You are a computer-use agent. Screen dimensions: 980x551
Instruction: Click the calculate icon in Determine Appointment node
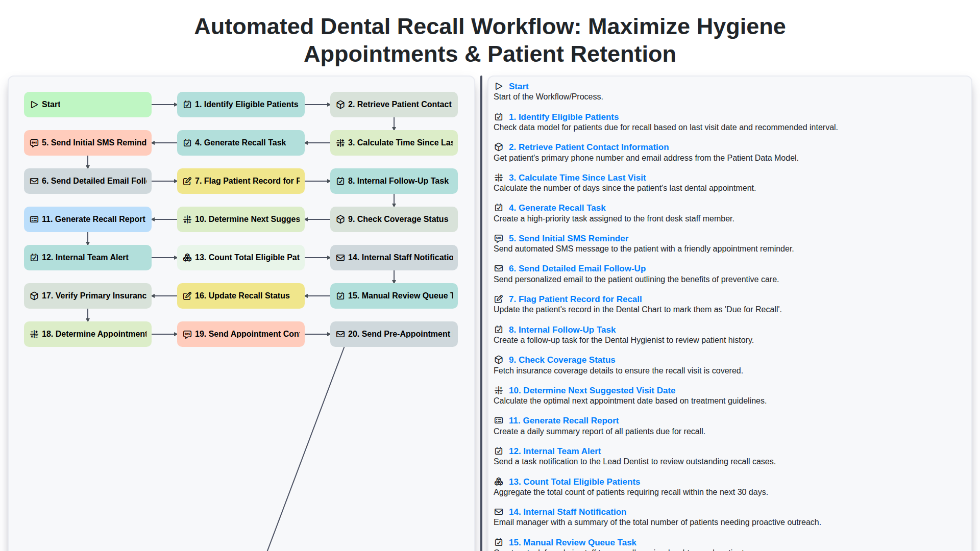(x=34, y=334)
